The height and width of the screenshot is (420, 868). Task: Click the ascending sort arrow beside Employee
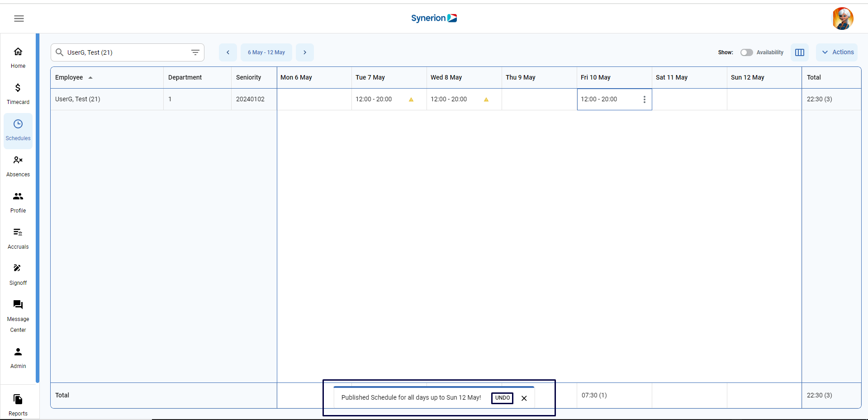click(x=90, y=78)
